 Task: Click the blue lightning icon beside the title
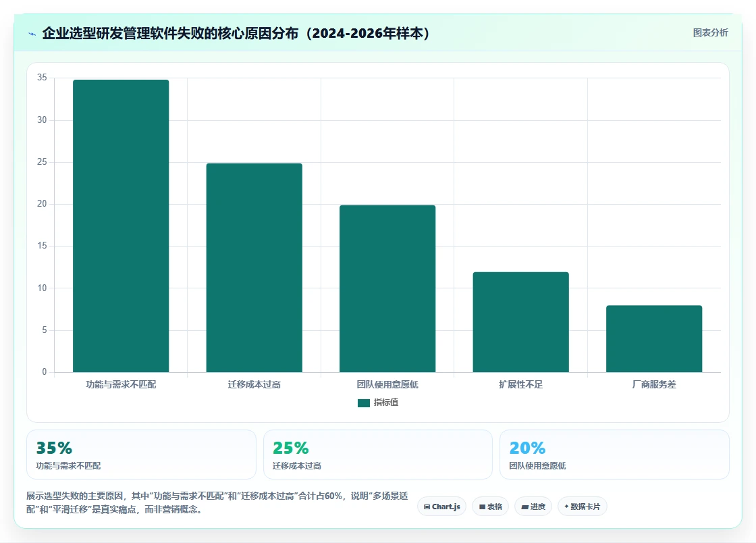[x=32, y=34]
